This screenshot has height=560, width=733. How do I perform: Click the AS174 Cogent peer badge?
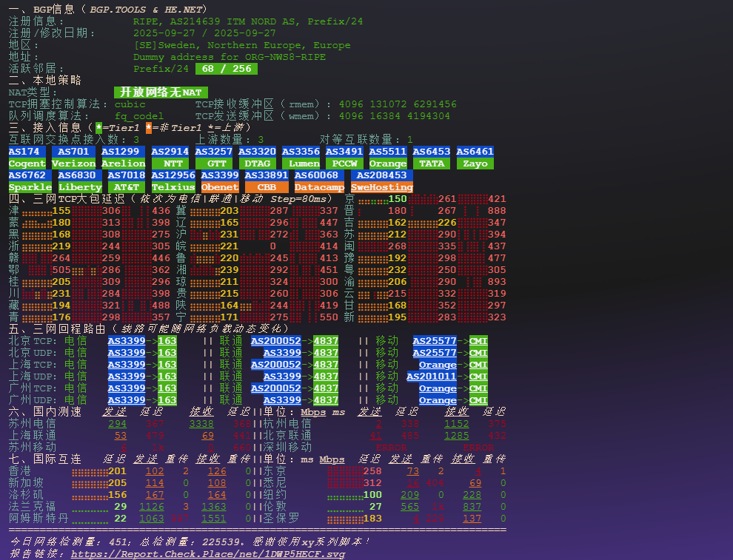coord(27,157)
